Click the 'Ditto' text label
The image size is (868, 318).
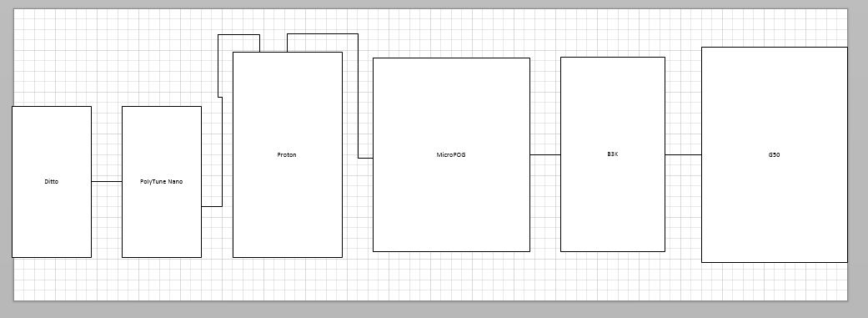pos(52,182)
